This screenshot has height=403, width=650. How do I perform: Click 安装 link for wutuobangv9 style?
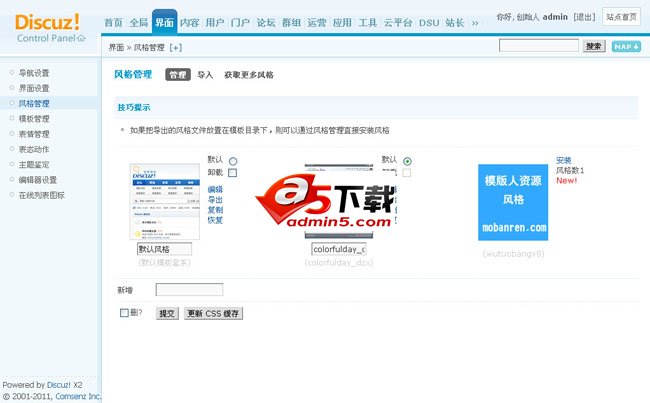(564, 160)
